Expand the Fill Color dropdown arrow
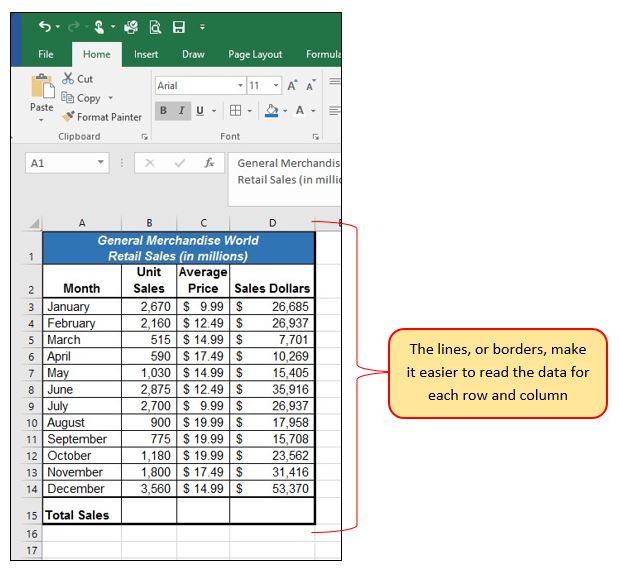The image size is (619, 577). tap(285, 111)
